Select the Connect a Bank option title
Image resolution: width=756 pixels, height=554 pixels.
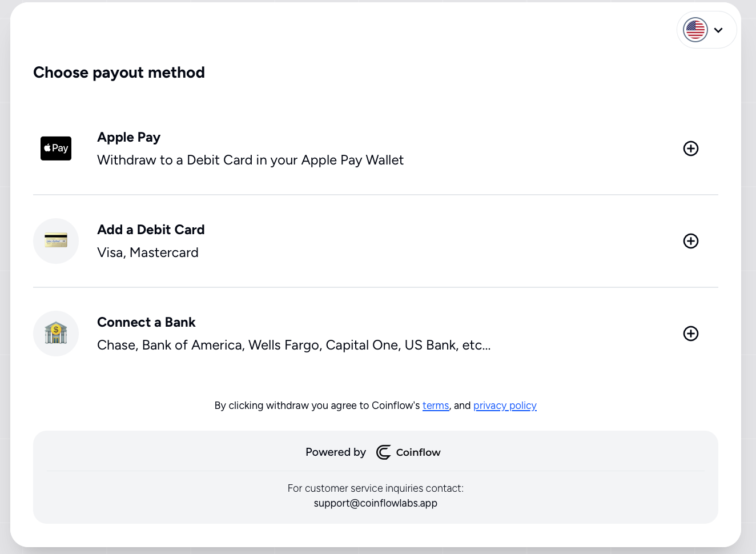146,322
